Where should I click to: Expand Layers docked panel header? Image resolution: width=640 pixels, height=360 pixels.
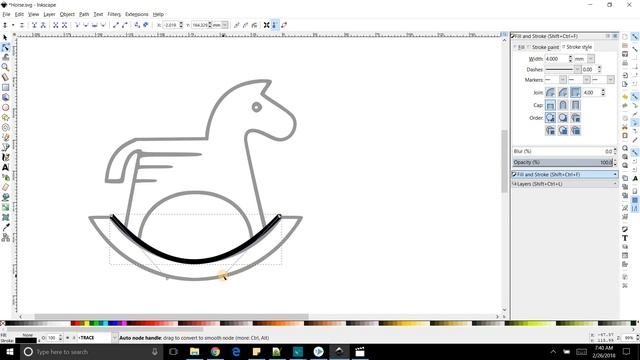coord(564,184)
